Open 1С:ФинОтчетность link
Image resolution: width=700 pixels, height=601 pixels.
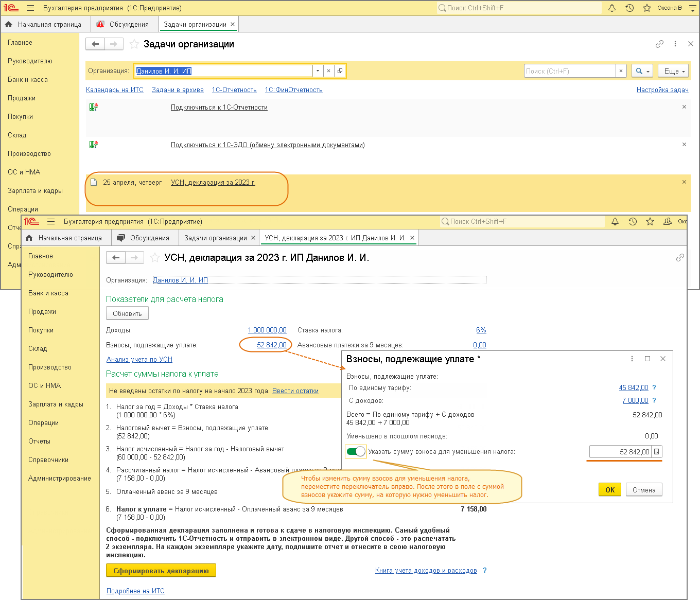[x=294, y=90]
